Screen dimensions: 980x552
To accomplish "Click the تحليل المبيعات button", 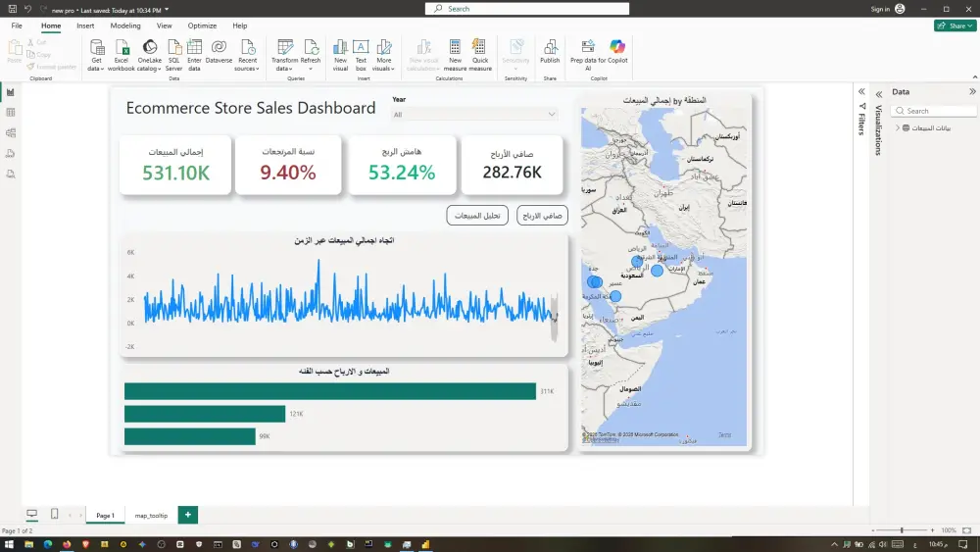I will coord(477,215).
